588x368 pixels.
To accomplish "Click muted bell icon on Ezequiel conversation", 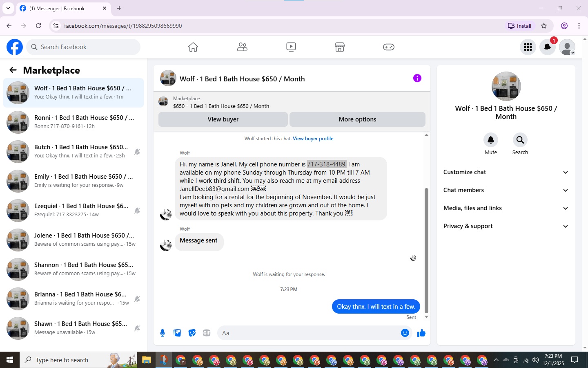I will (137, 211).
